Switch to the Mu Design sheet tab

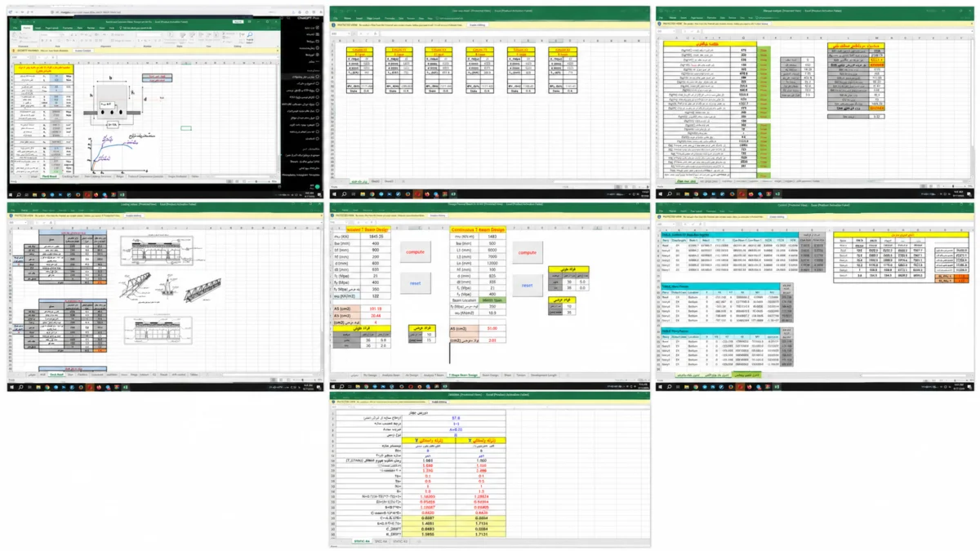point(370,375)
